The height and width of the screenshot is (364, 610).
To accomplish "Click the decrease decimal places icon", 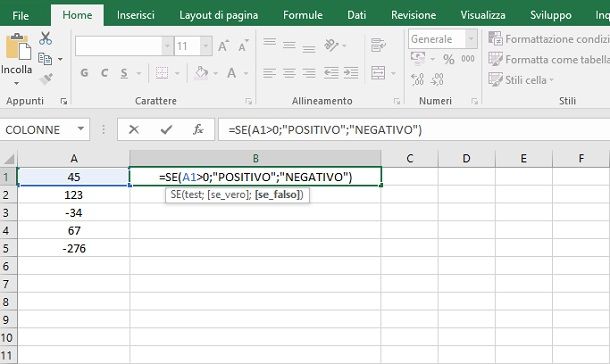I will click(x=437, y=79).
